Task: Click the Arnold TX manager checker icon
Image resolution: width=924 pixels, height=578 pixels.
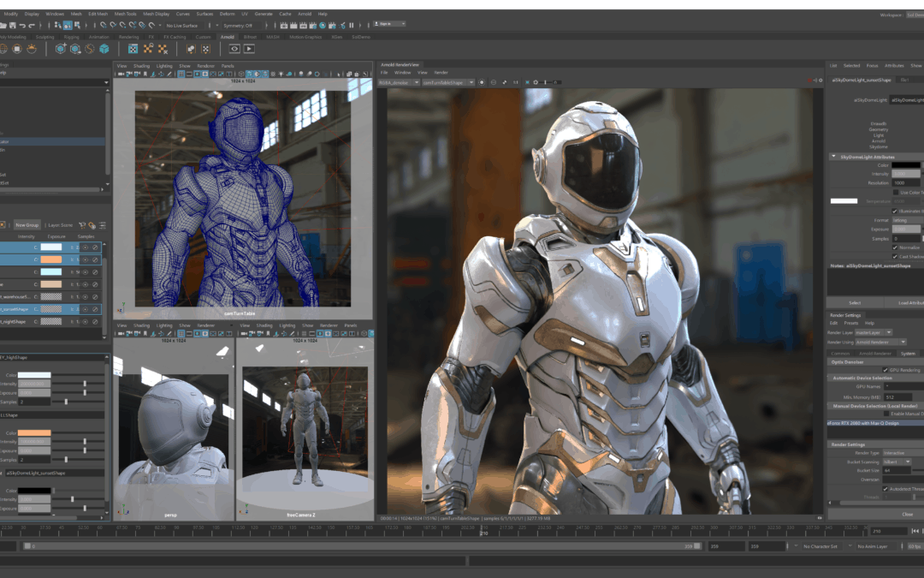Action: [133, 49]
